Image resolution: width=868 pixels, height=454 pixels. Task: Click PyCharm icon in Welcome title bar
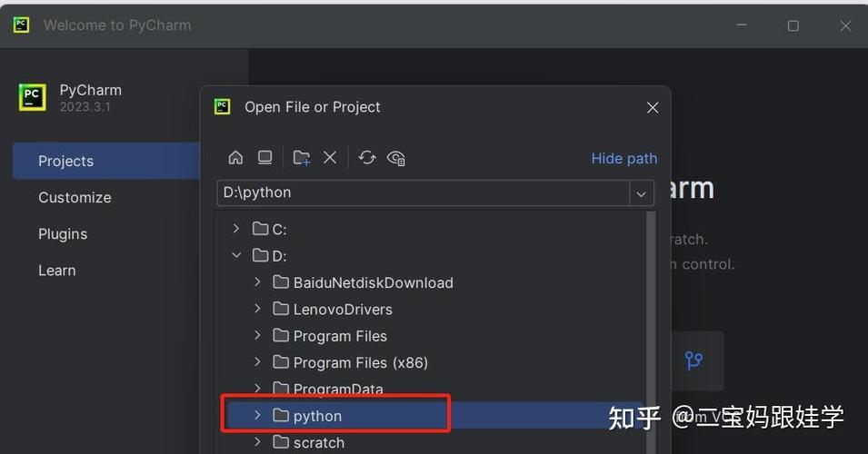click(x=22, y=25)
